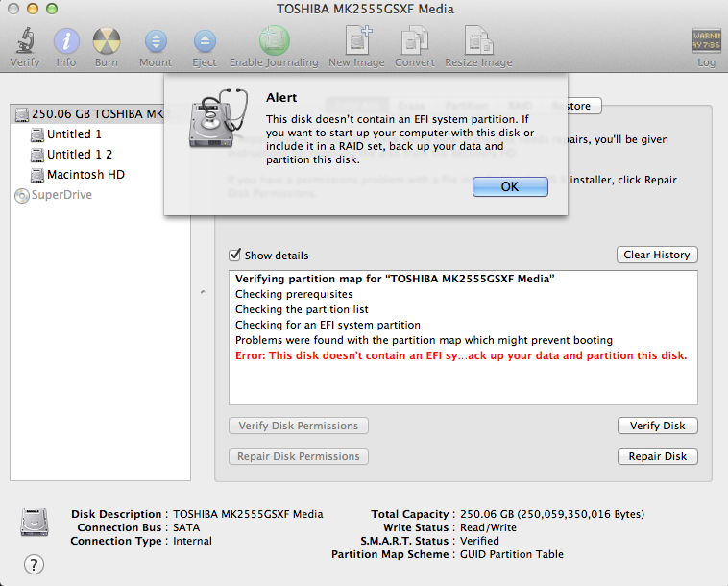Click the 'GUID Partition Table' value
The image size is (728, 586).
tap(512, 554)
